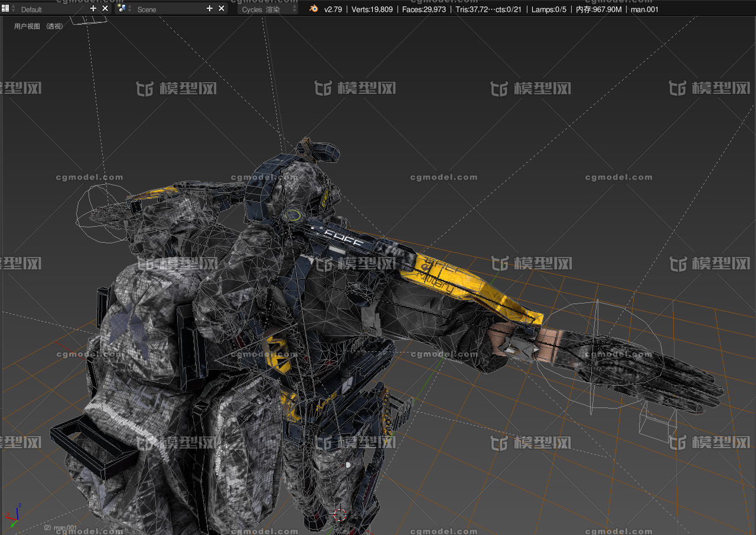Click the man.001 object name in header

644,9
